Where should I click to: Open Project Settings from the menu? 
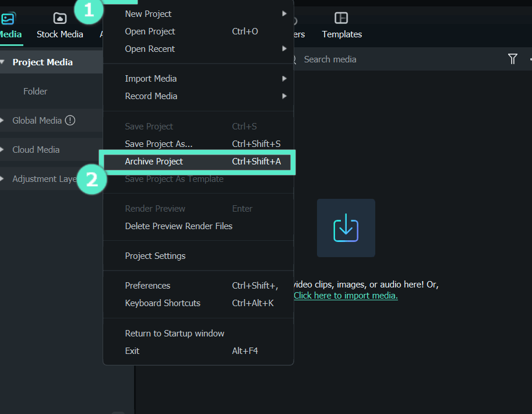(x=198, y=256)
